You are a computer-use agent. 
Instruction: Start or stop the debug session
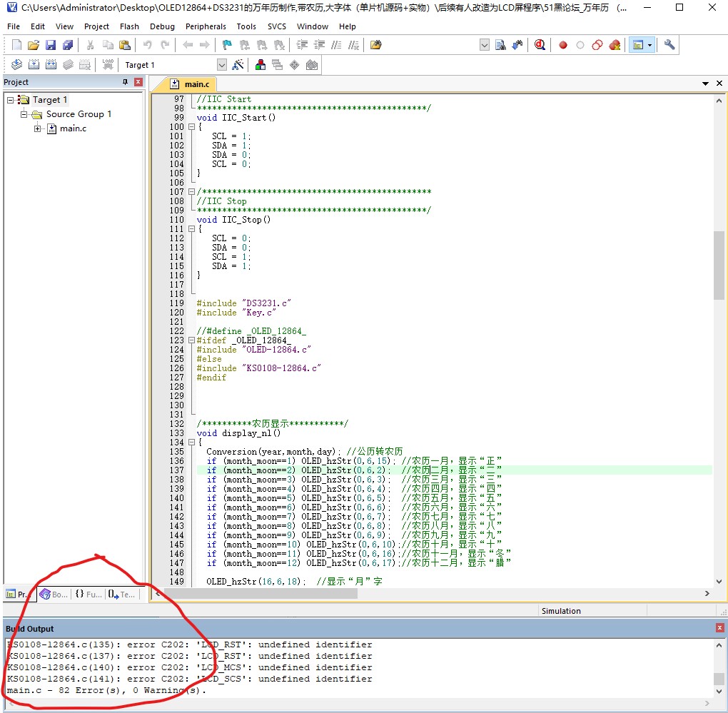click(540, 45)
